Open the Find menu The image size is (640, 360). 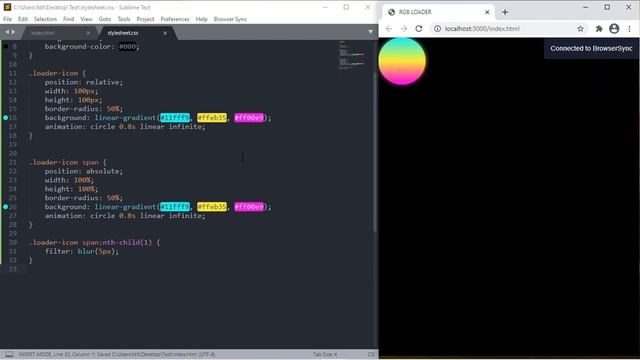[69, 19]
